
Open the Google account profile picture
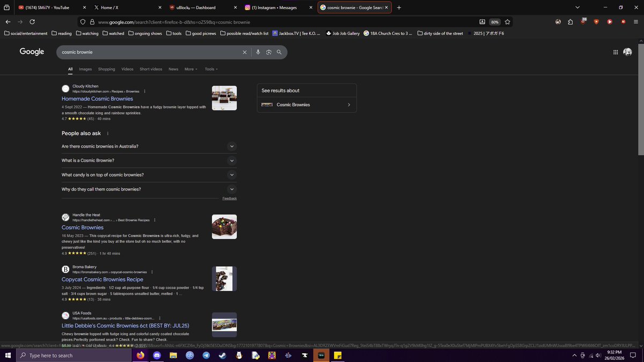(x=627, y=52)
